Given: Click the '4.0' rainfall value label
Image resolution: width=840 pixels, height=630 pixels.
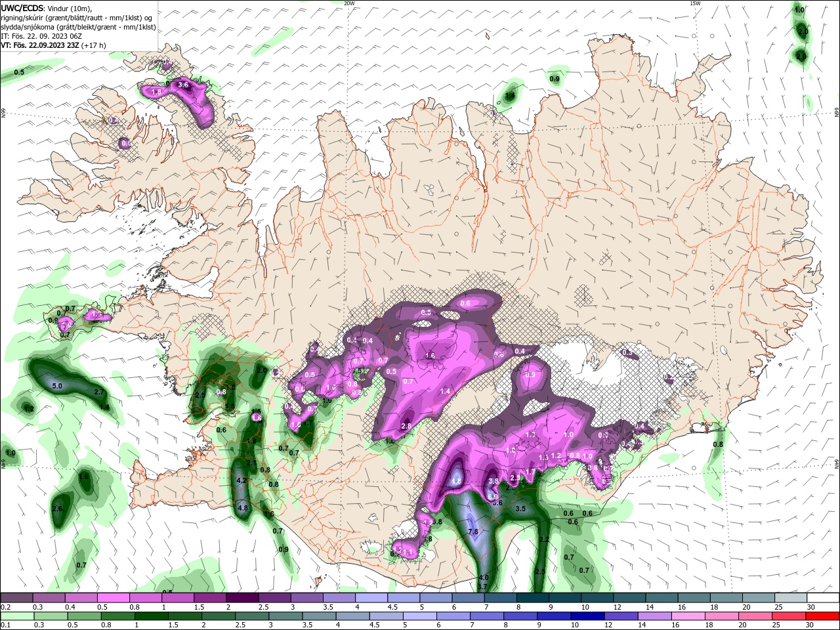Looking at the screenshot, I should coord(483,578).
